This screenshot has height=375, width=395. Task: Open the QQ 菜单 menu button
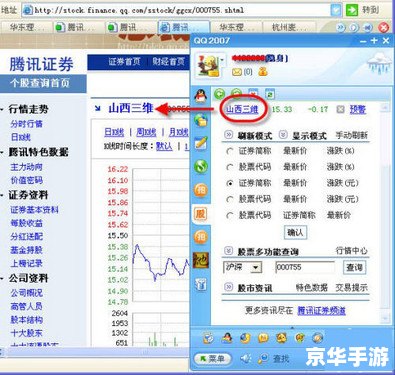point(213,359)
